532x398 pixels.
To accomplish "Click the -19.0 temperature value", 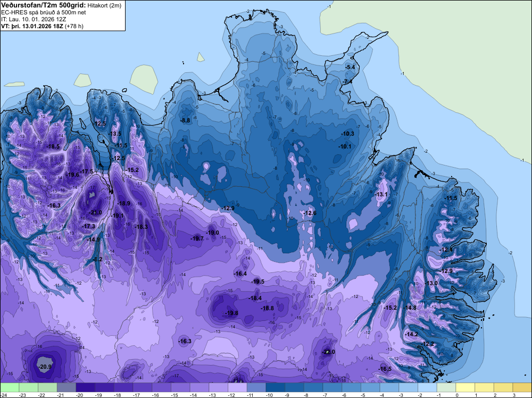I will 212,233.
